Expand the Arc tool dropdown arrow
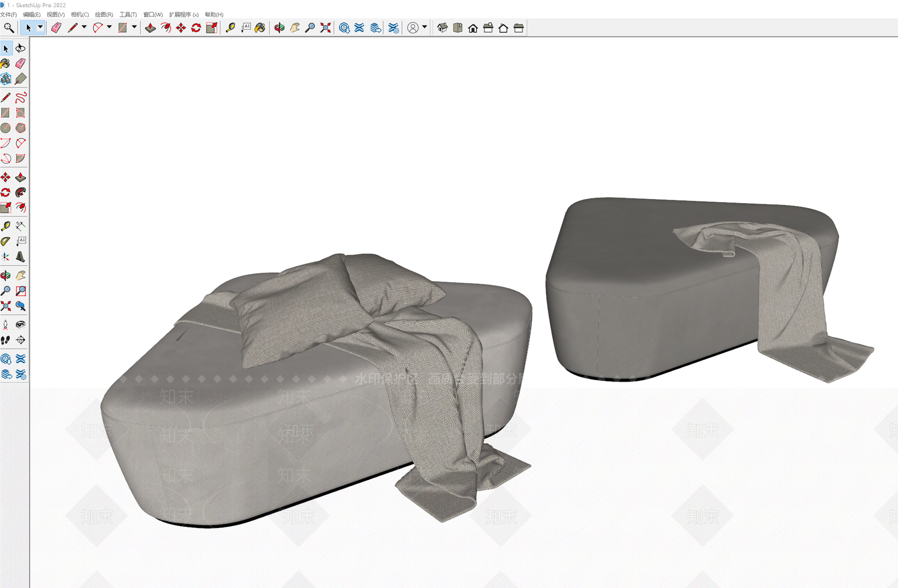The width and height of the screenshot is (898, 588). pyautogui.click(x=109, y=27)
